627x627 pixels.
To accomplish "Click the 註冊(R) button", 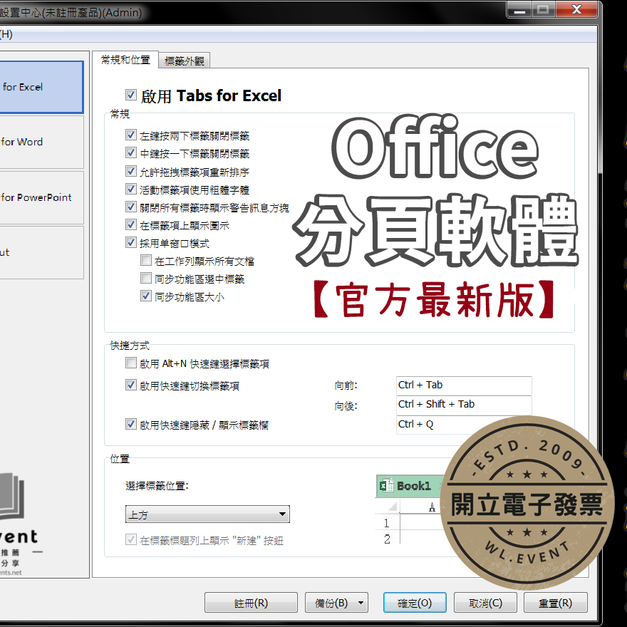I will (x=251, y=603).
